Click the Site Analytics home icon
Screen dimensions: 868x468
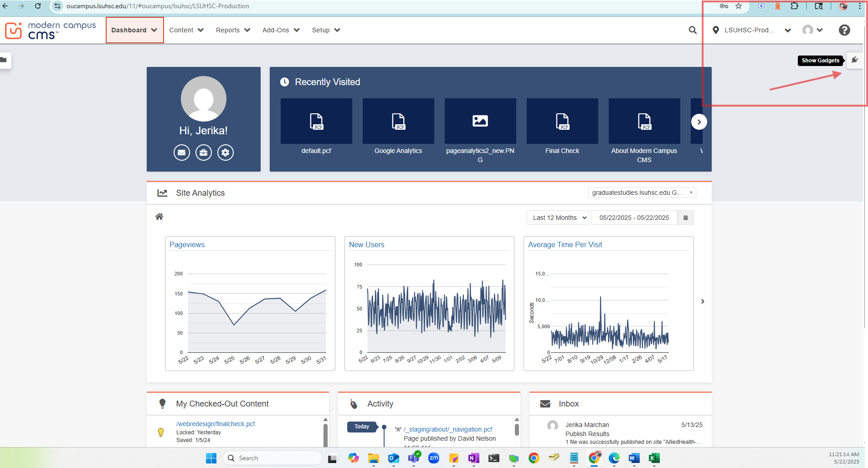point(159,217)
